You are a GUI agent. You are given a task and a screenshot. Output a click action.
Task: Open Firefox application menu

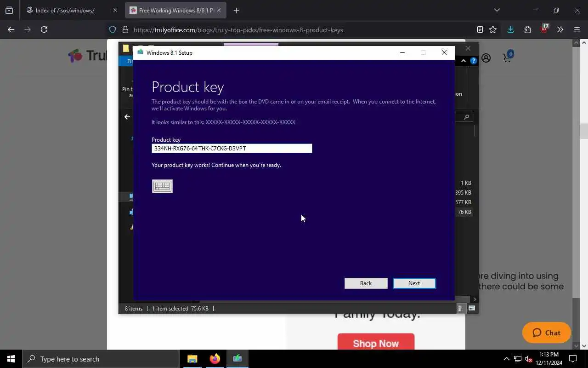[577, 29]
